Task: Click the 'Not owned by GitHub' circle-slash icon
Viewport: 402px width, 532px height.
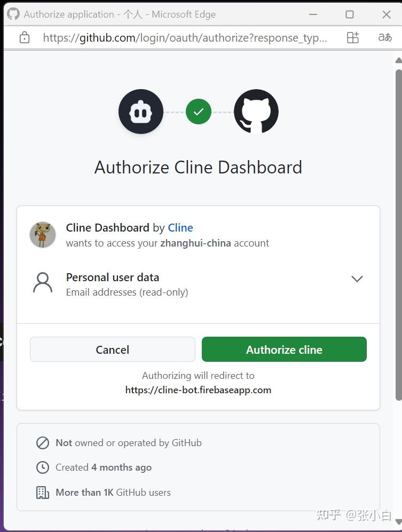Action: tap(42, 443)
